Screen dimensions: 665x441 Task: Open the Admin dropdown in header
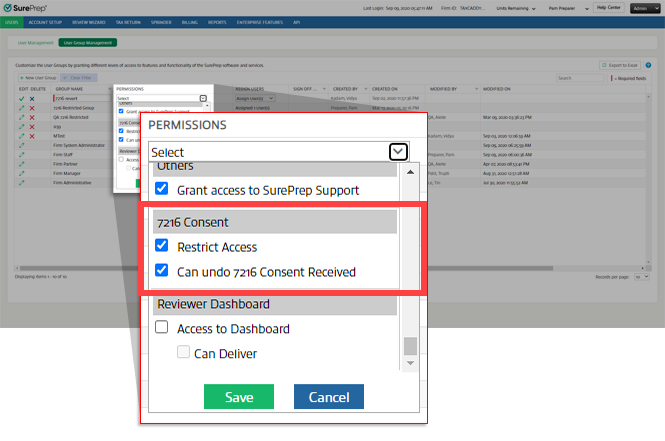coord(640,8)
